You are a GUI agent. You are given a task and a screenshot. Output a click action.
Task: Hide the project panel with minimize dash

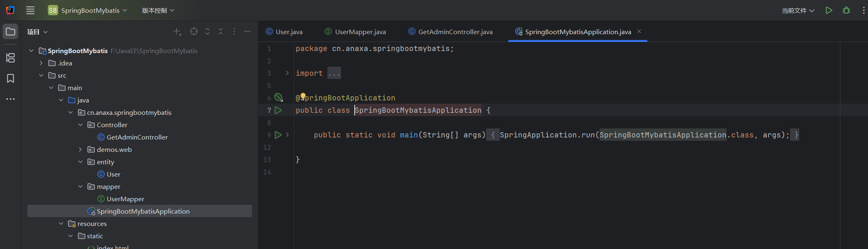[247, 32]
